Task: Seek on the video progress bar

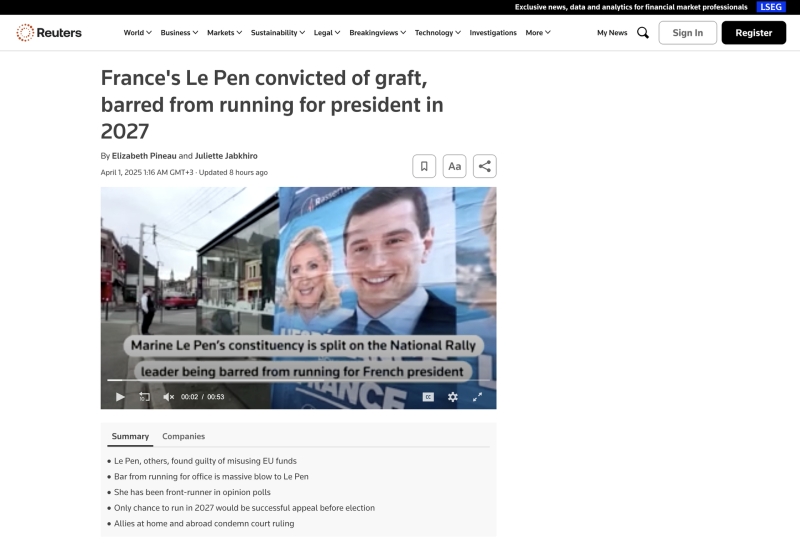Action: coord(298,381)
